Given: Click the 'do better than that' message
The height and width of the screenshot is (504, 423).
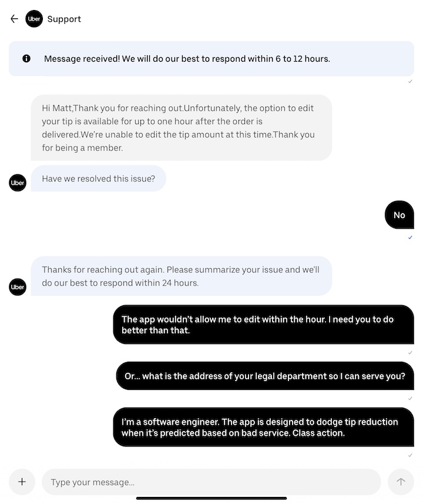Looking at the screenshot, I should point(263,324).
